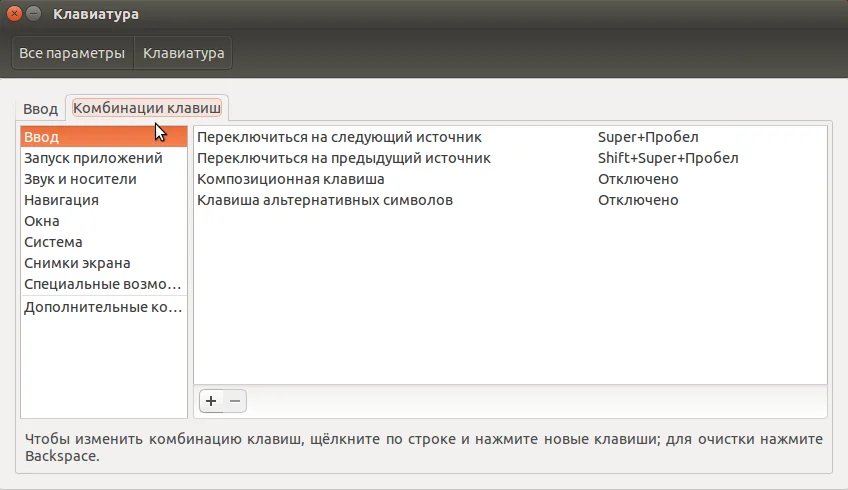Open the Окна shortcuts category
The width and height of the screenshot is (848, 490).
[x=104, y=221]
